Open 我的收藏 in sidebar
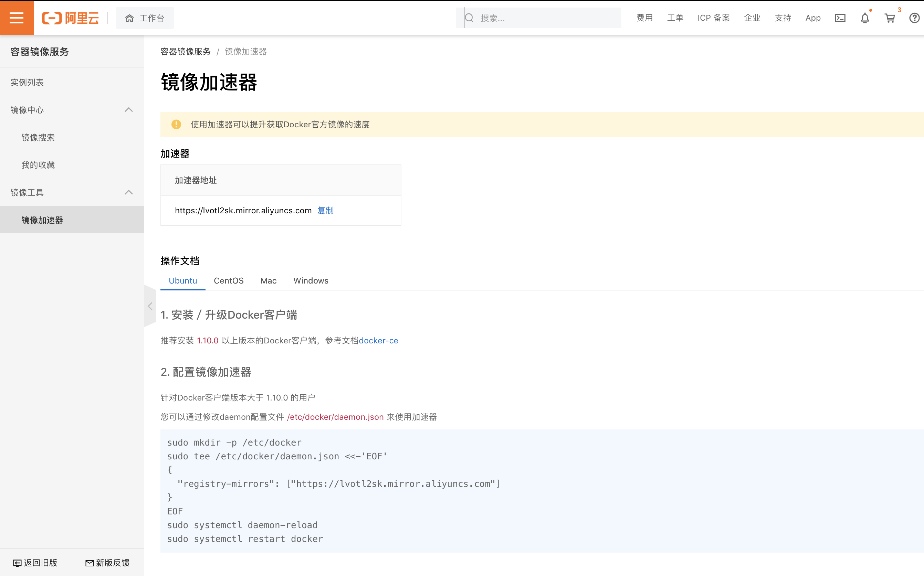The width and height of the screenshot is (924, 576). [x=38, y=165]
